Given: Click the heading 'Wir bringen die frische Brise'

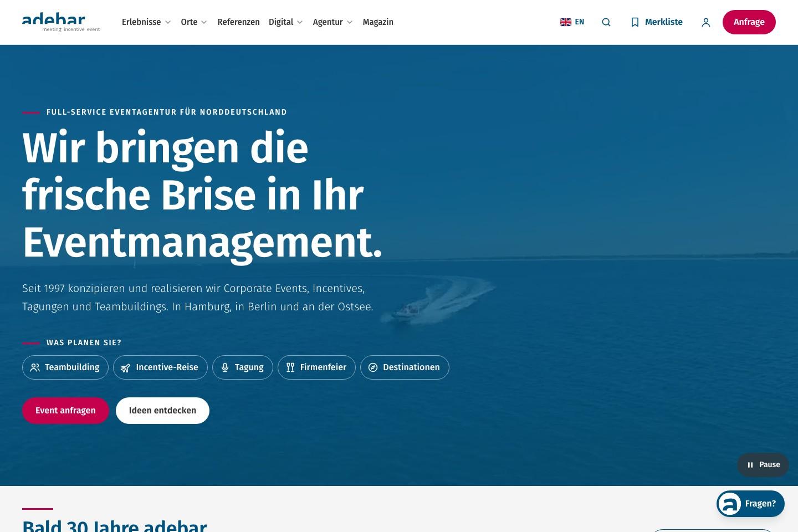Looking at the screenshot, I should (202, 195).
